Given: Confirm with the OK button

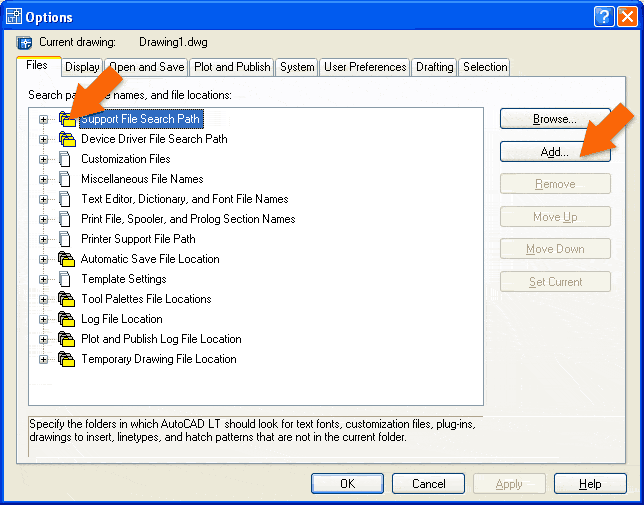Looking at the screenshot, I should [x=347, y=484].
